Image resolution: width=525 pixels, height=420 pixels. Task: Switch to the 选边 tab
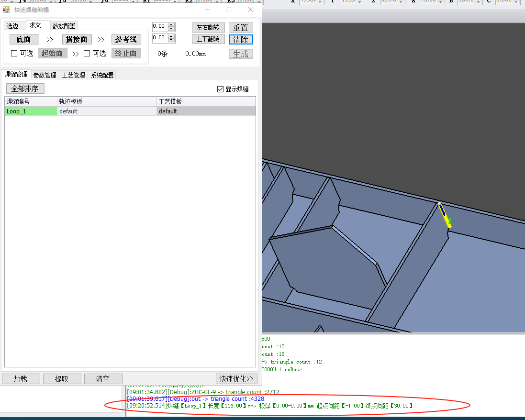[x=12, y=26]
